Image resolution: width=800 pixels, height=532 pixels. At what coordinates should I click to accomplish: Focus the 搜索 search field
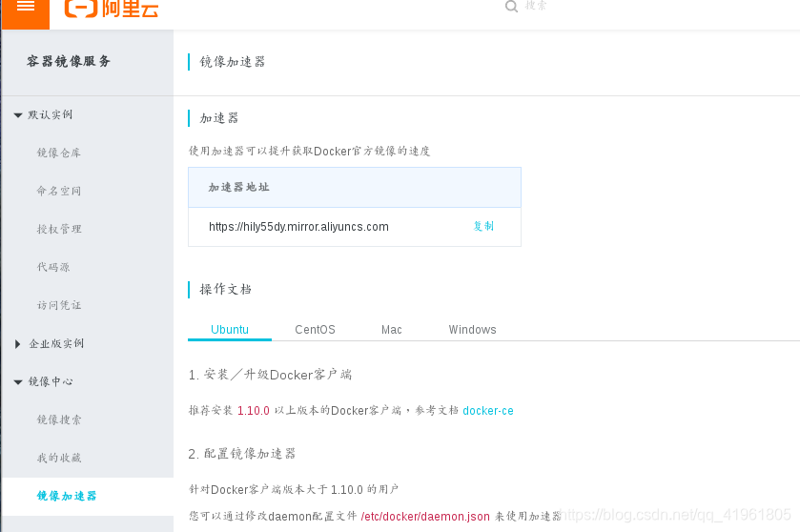pos(536,6)
